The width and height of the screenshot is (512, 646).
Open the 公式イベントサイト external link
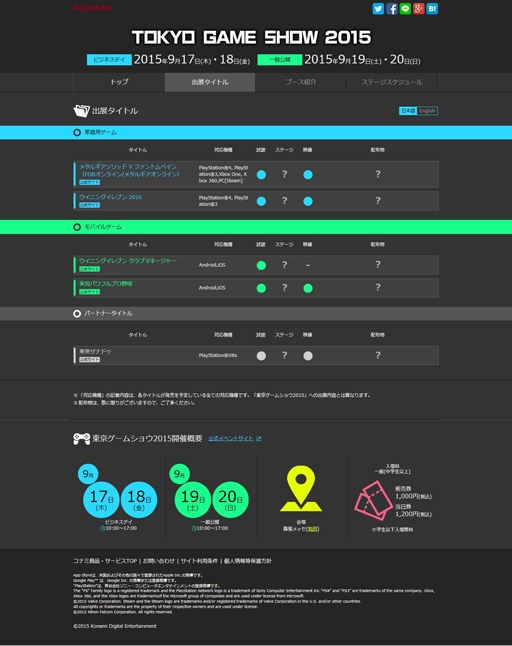[x=235, y=438]
